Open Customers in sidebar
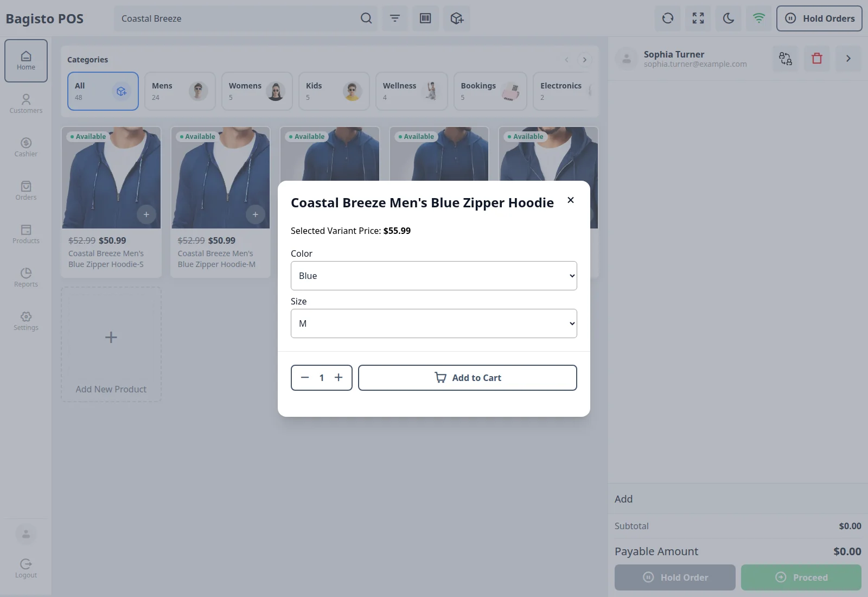The width and height of the screenshot is (868, 597). [x=26, y=104]
